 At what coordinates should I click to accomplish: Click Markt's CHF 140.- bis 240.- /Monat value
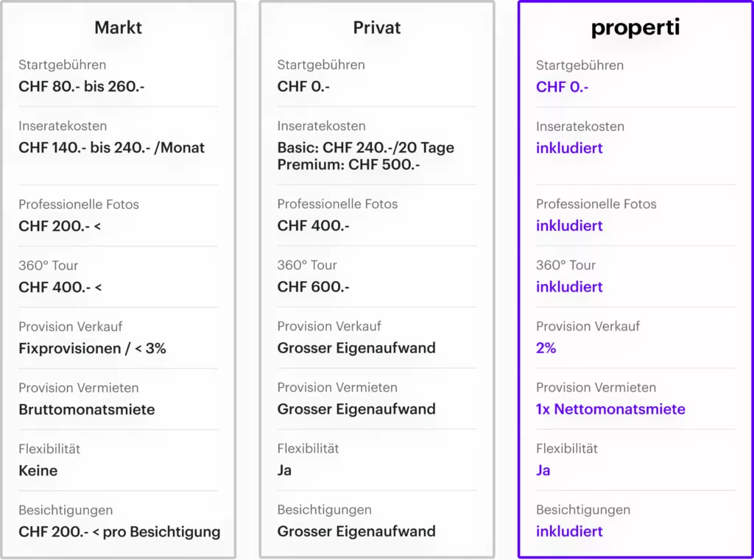pyautogui.click(x=111, y=148)
